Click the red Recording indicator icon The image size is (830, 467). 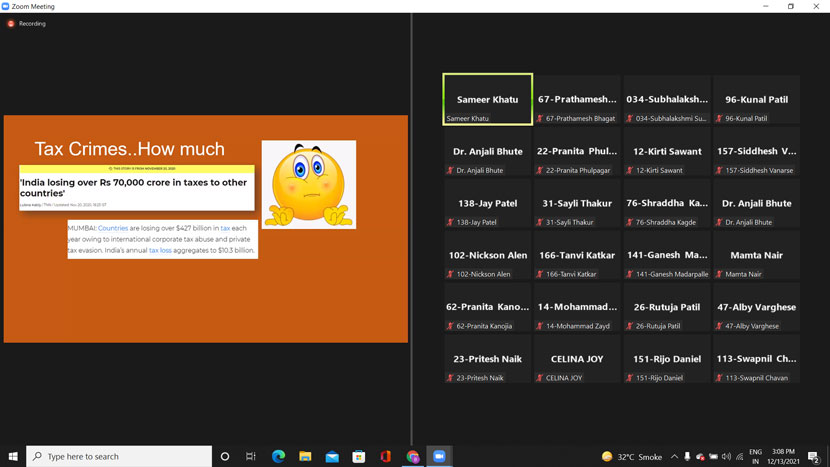(11, 24)
